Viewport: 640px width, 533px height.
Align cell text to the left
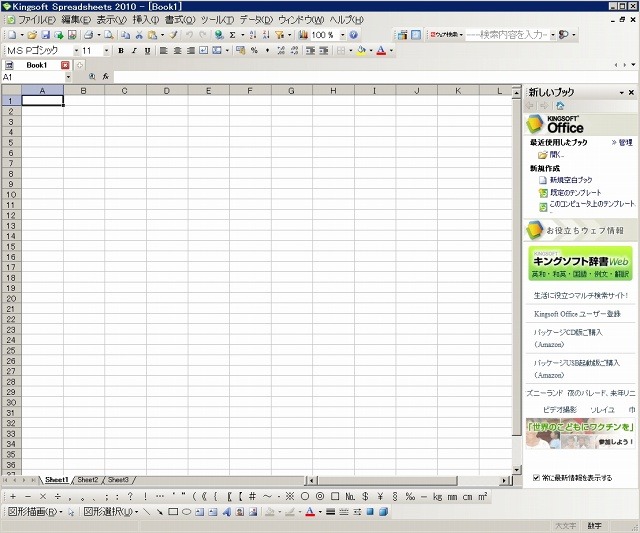point(163,51)
